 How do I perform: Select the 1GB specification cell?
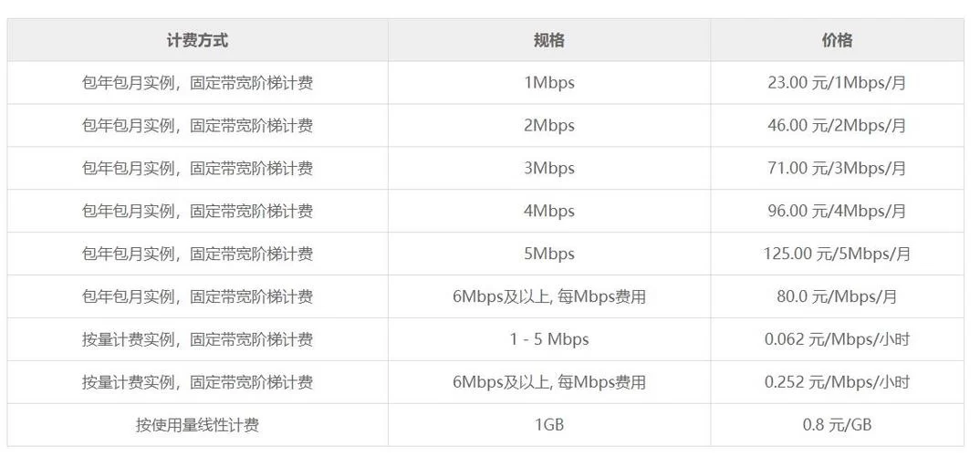(x=549, y=426)
